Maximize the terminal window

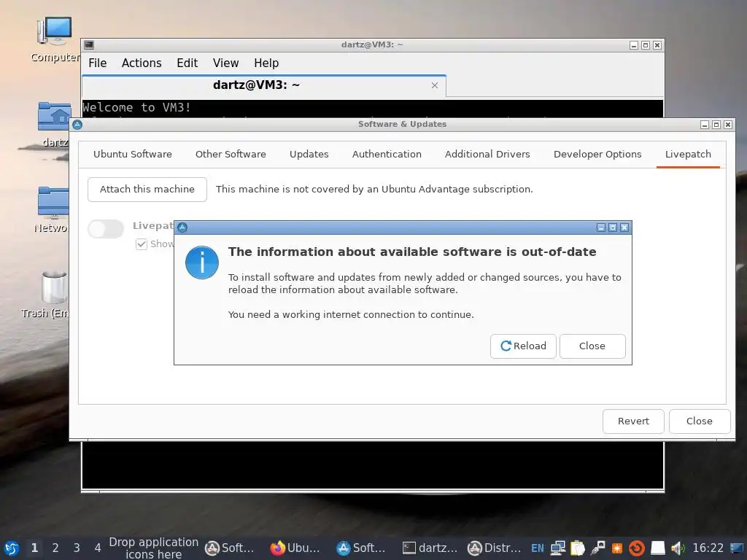tap(646, 45)
